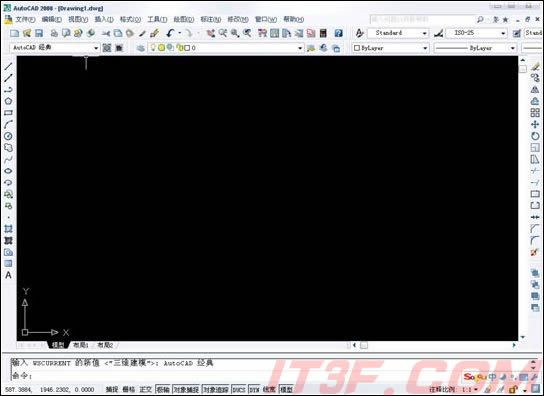Toggle the 栅格 grid display button
This screenshot has width=544, height=396.
click(x=128, y=389)
